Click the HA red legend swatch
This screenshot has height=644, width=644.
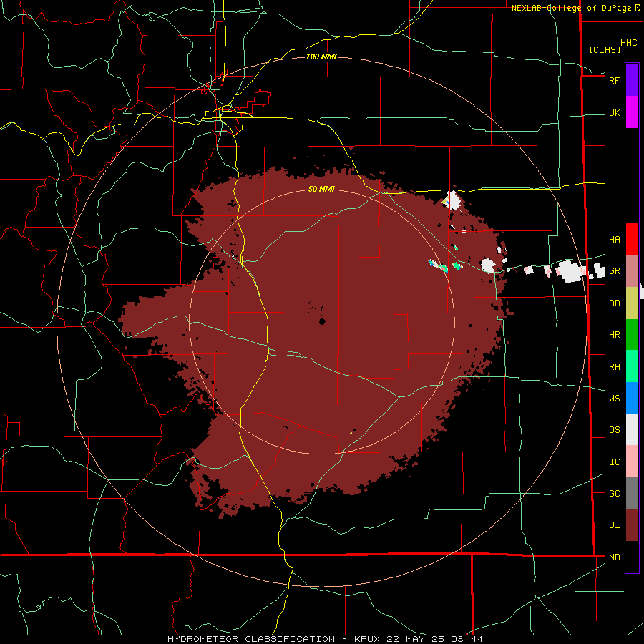click(632, 239)
